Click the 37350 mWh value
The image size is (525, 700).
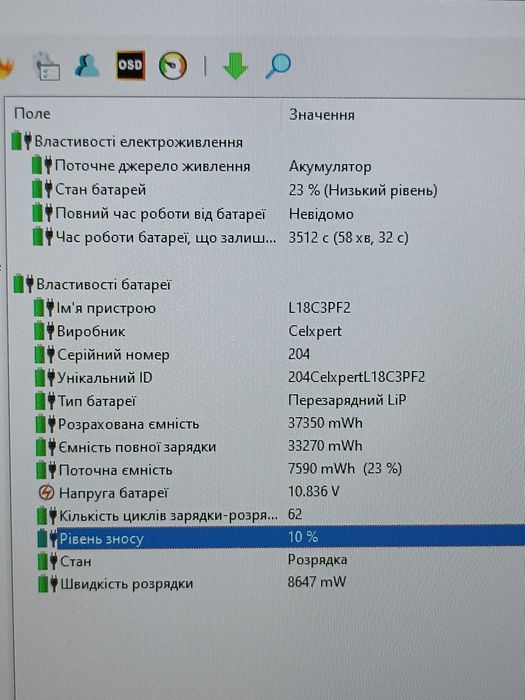(325, 423)
